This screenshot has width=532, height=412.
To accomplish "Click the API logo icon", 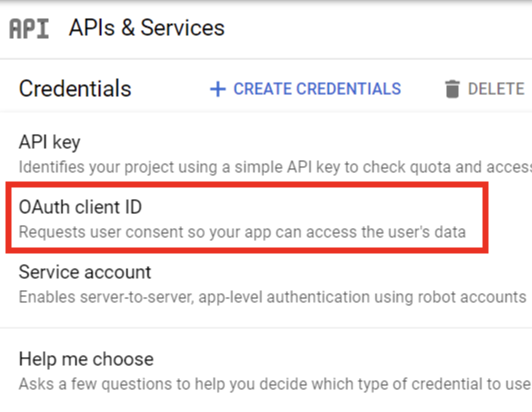I will (29, 28).
